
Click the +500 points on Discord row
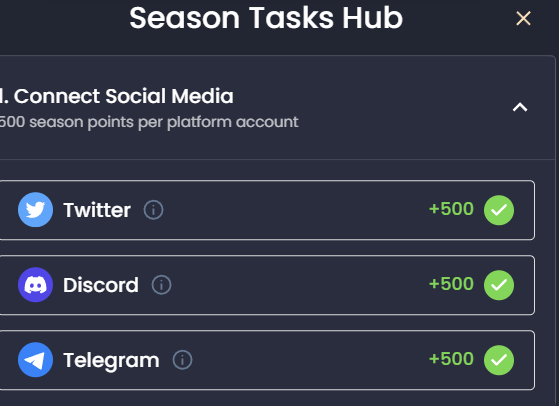(451, 284)
